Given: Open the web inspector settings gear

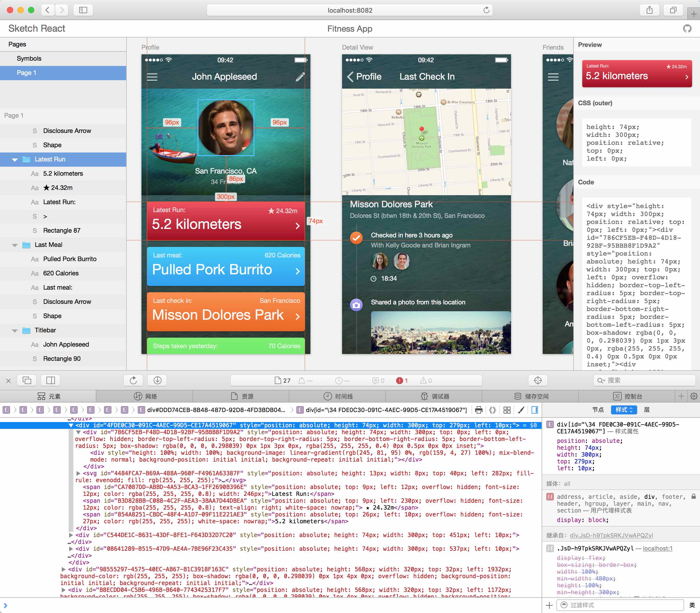Looking at the screenshot, I should (694, 396).
